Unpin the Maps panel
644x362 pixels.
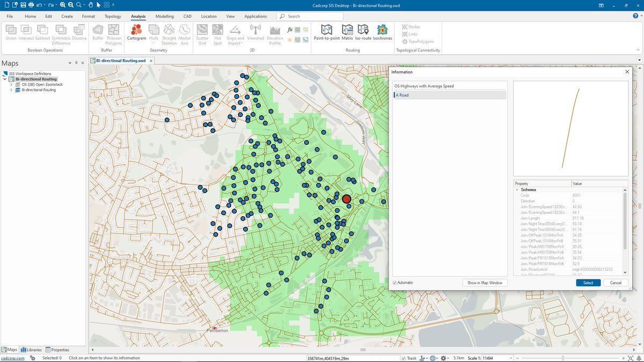[76, 63]
